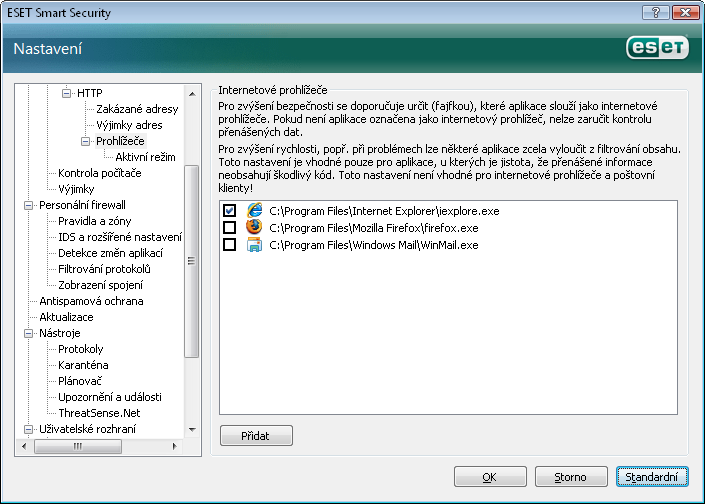The width and height of the screenshot is (705, 504).
Task: Check the firefox.exe browser checkbox
Action: point(229,227)
